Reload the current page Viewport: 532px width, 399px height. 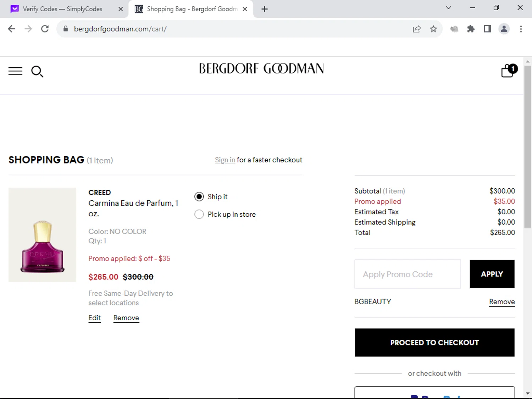pos(45,29)
